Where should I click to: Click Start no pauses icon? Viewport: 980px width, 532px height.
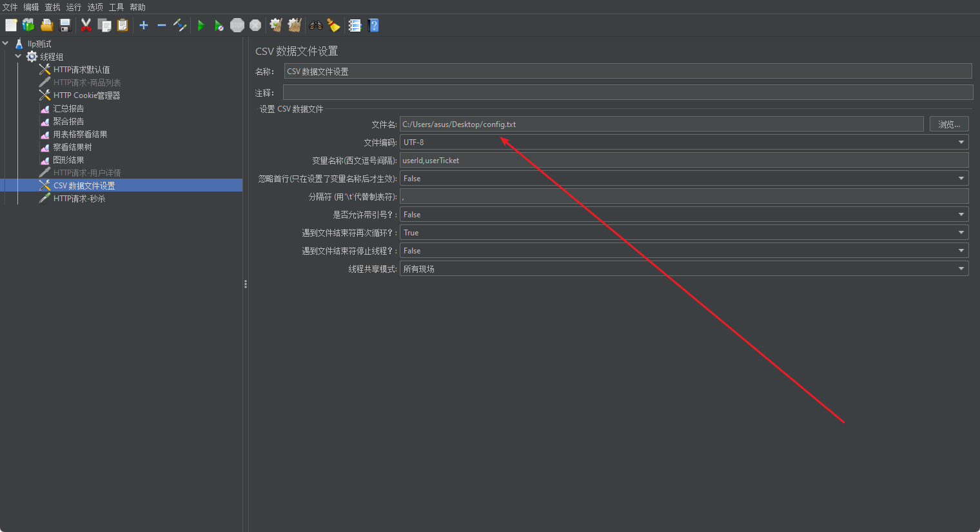click(219, 25)
